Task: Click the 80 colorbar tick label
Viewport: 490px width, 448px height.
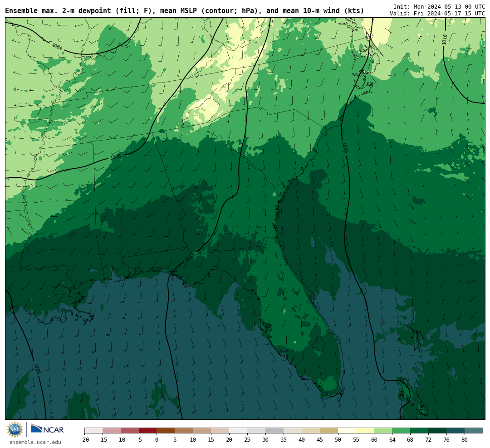Action: point(465,440)
